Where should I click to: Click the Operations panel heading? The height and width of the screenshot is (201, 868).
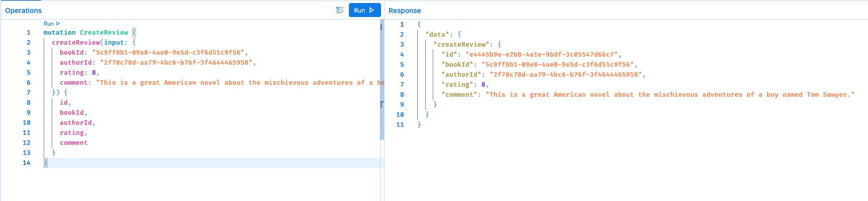[x=24, y=11]
